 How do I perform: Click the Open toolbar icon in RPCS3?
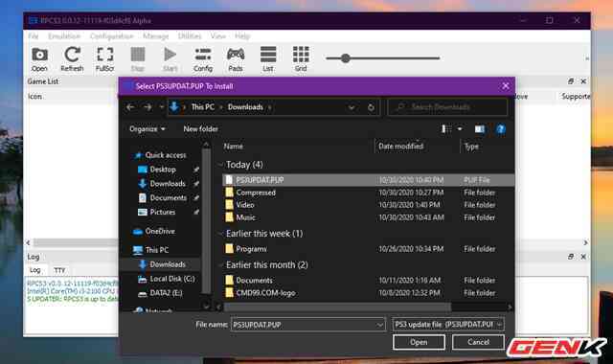(39, 59)
